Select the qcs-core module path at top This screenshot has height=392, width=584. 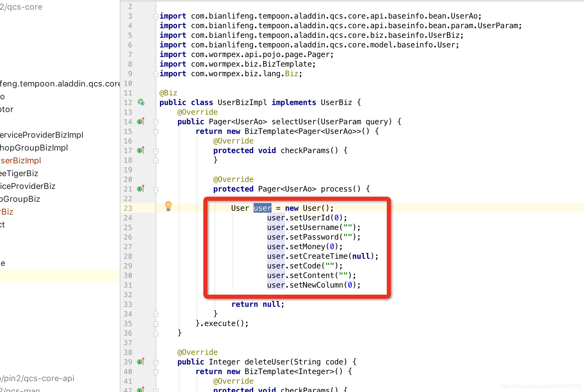click(21, 7)
